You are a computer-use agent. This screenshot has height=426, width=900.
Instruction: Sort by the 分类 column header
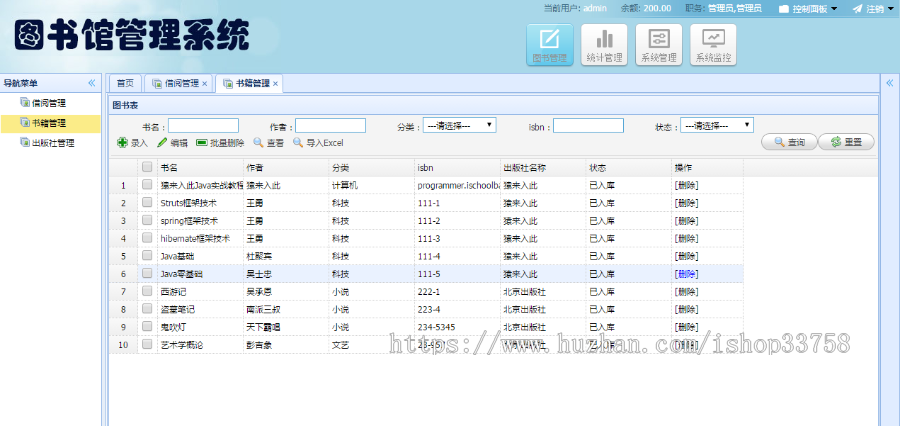pyautogui.click(x=371, y=168)
